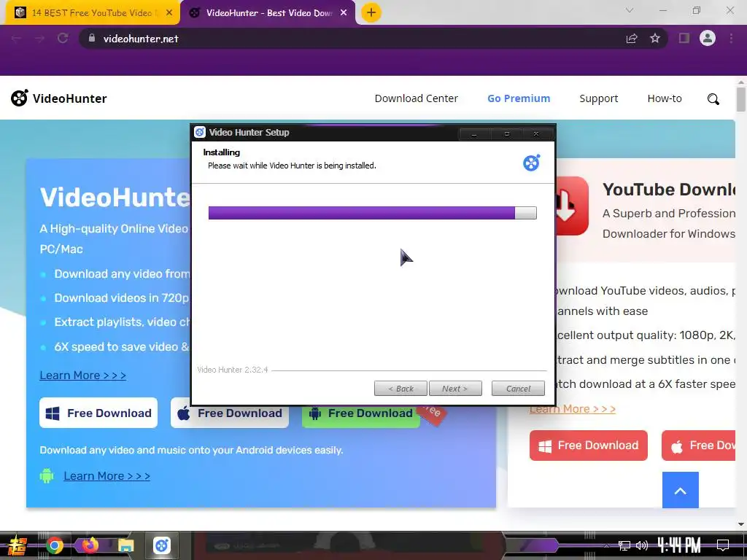Launch Firefox from the taskbar

[x=90, y=545]
